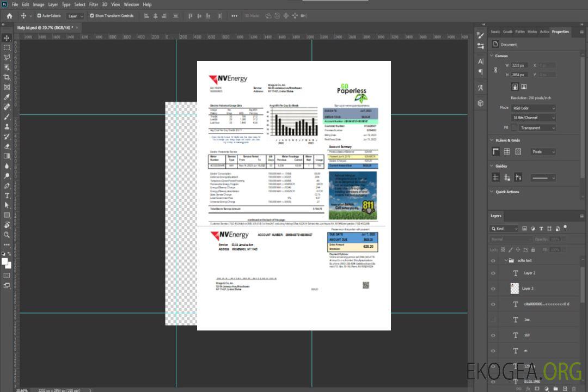The width and height of the screenshot is (588, 392).
Task: Collapse the Quick Actions section
Action: (x=492, y=192)
